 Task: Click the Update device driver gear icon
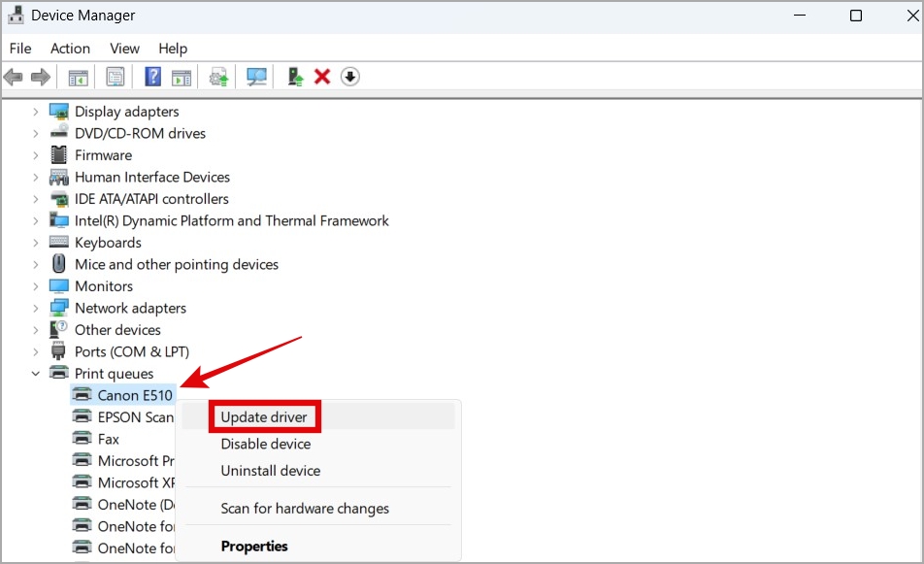(x=218, y=78)
